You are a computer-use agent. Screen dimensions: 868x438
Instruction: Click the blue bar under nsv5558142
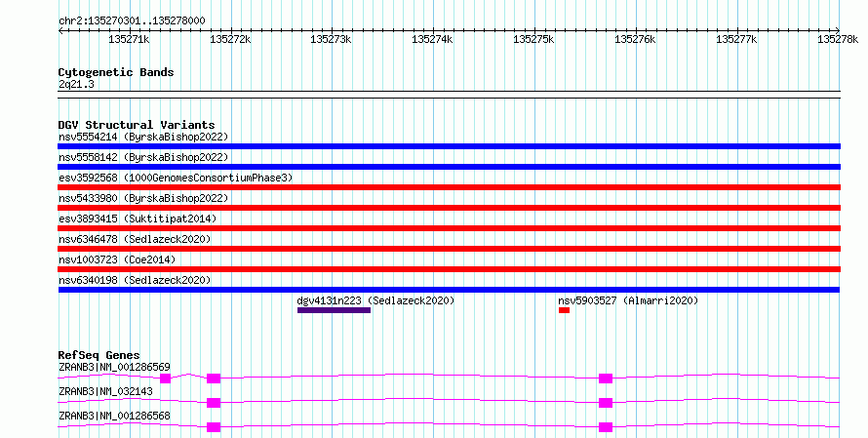(449, 167)
